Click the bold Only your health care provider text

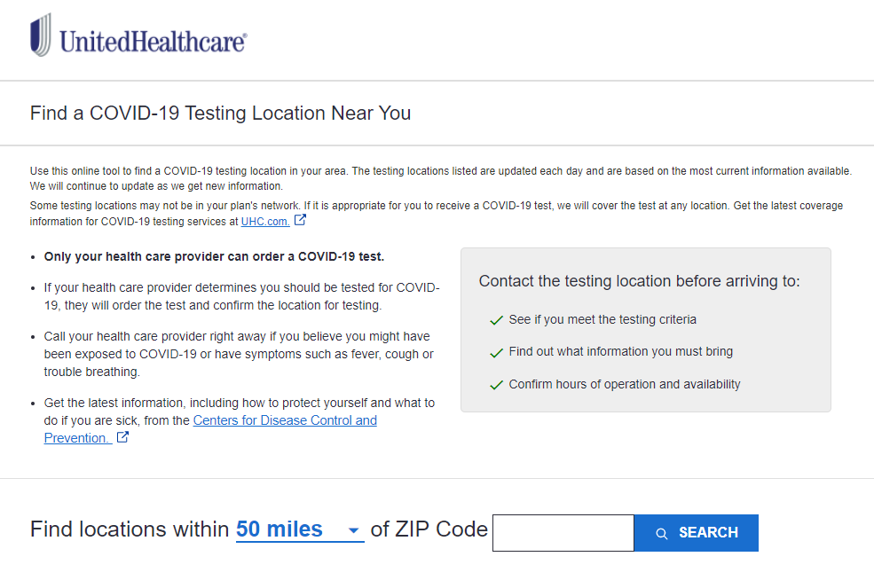pos(214,256)
